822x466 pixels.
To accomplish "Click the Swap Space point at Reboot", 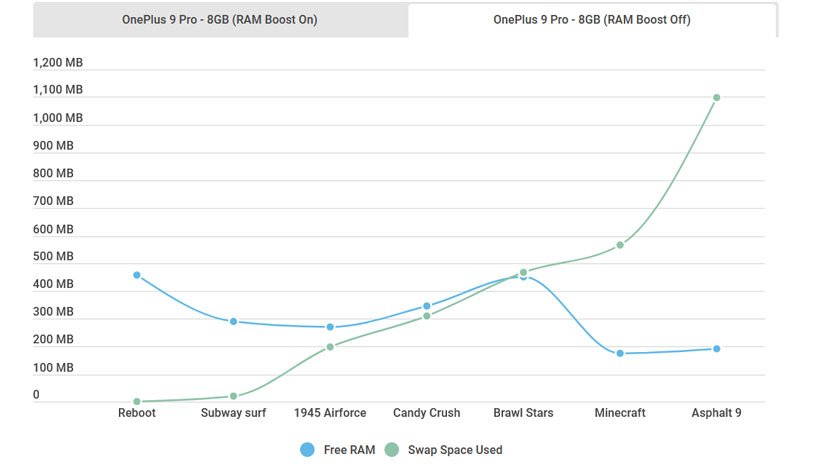I will tap(137, 402).
